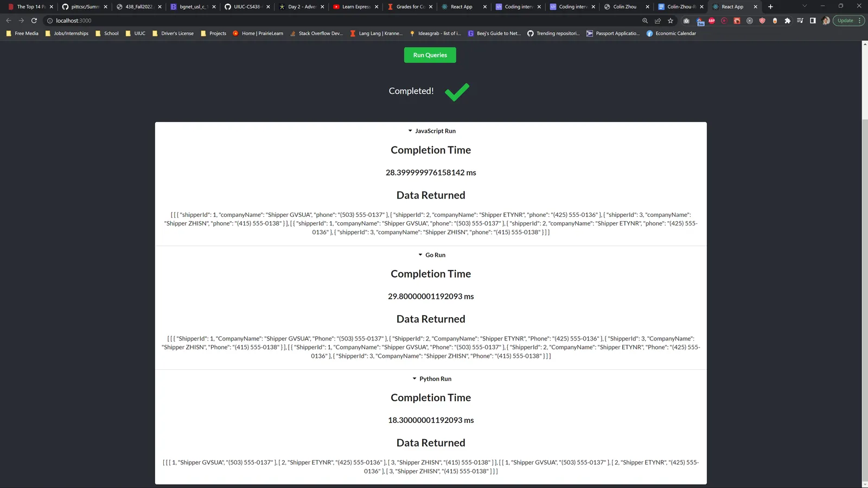Go forward to next page
Viewport: 868px width, 488px height.
click(x=21, y=21)
